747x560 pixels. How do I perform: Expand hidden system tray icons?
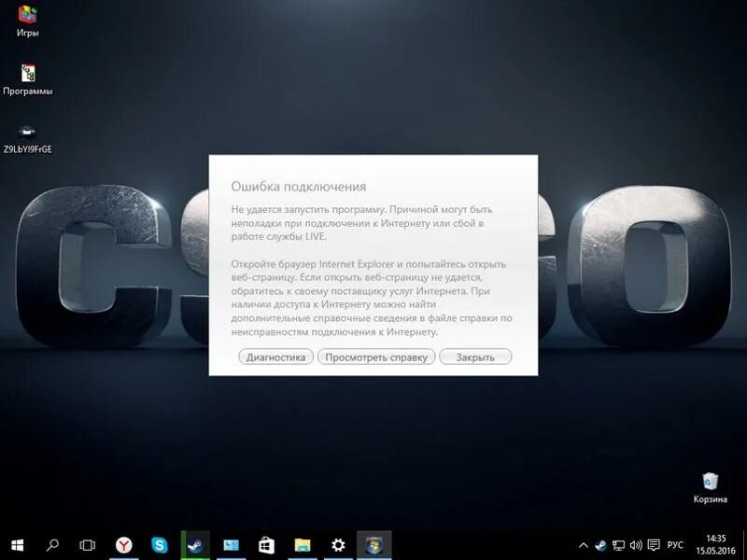point(585,544)
